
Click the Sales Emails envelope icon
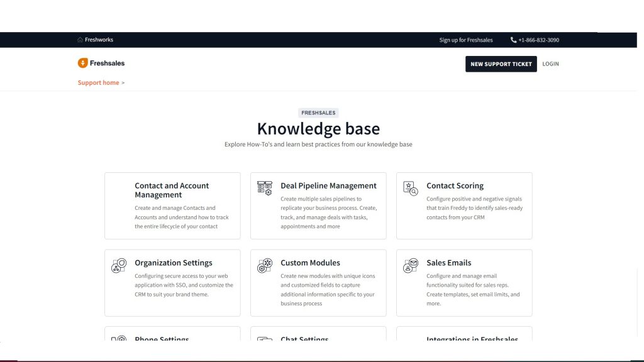pos(411,265)
